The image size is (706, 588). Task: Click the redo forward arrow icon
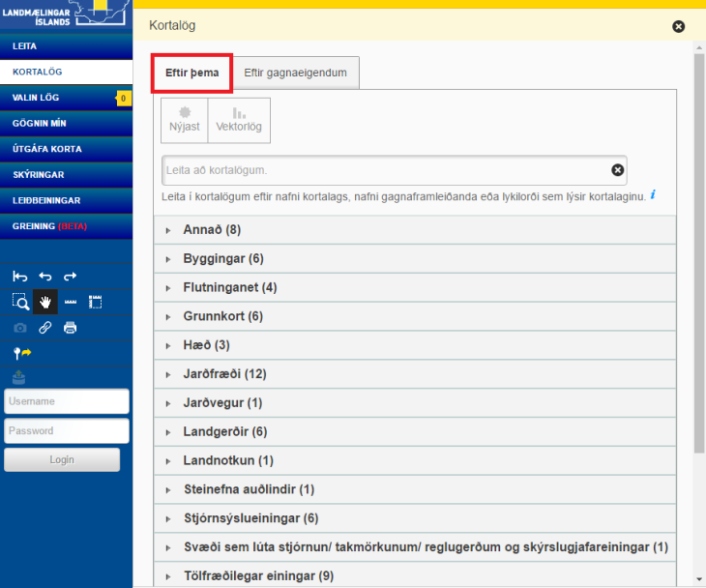[71, 277]
